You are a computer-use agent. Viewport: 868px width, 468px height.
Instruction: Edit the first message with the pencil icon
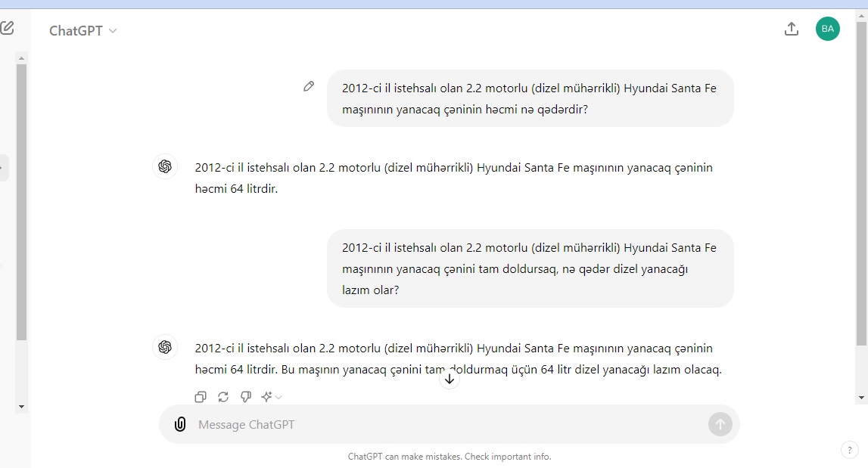[309, 86]
